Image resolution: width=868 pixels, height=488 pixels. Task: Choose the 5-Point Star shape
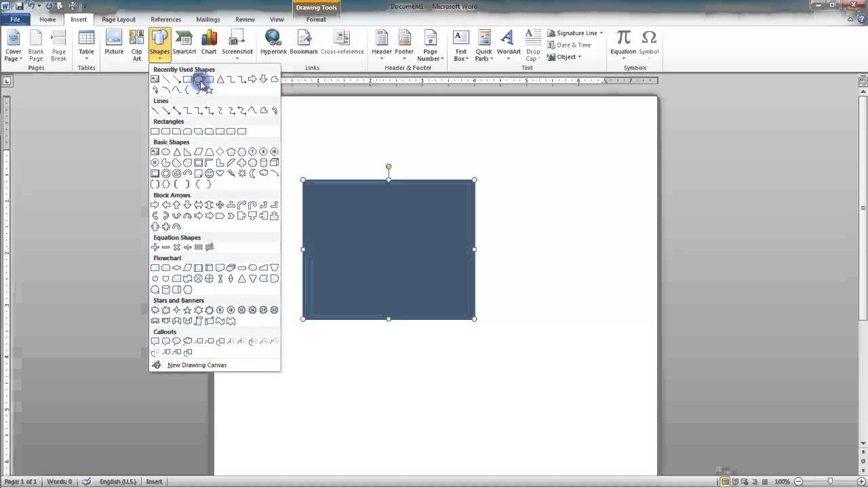(187, 310)
